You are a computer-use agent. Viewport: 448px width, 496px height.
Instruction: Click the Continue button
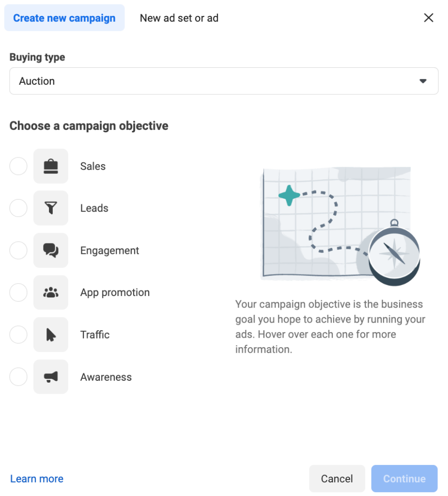[x=404, y=479]
